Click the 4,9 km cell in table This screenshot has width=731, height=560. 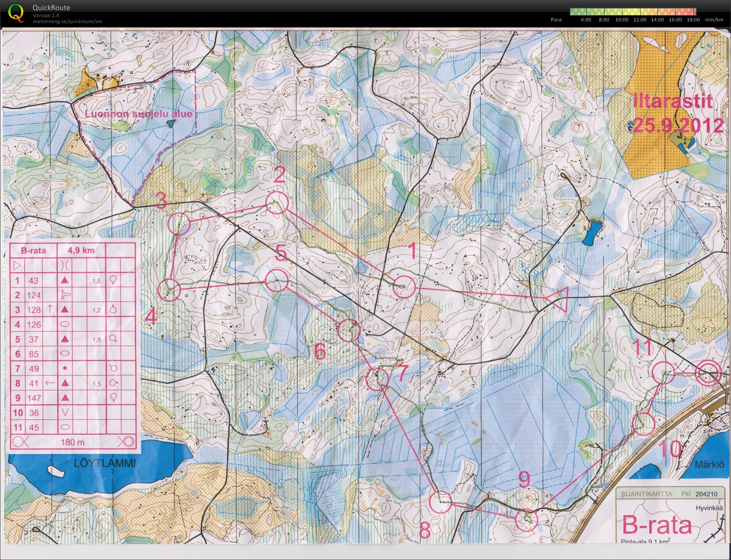81,251
